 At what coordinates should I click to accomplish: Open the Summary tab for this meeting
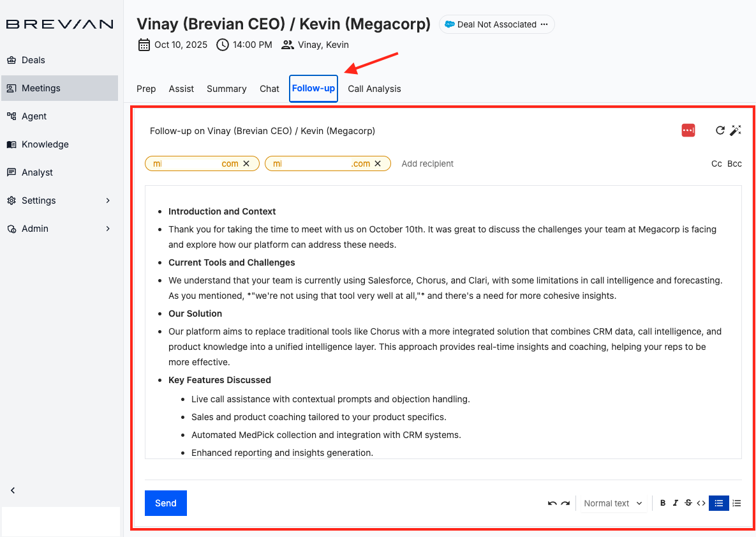tap(226, 89)
